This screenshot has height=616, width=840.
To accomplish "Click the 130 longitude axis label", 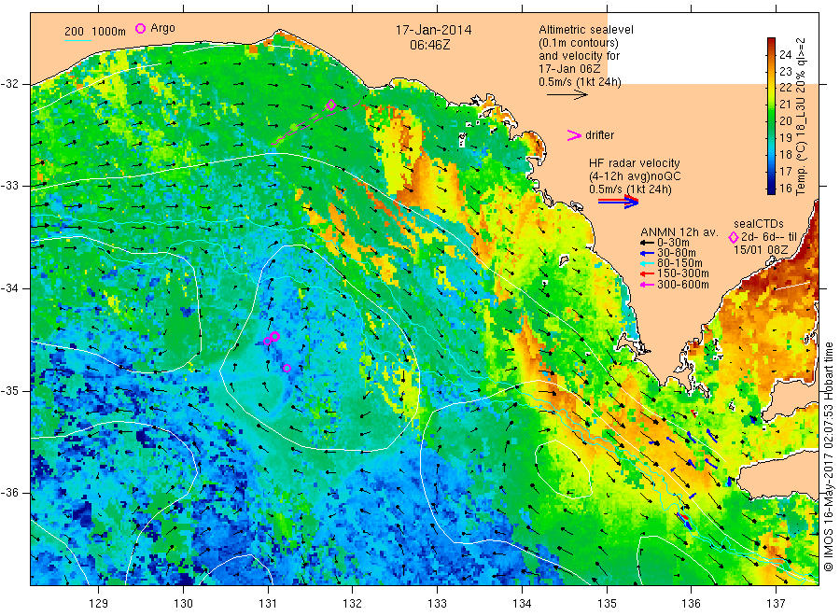I will pos(183,604).
